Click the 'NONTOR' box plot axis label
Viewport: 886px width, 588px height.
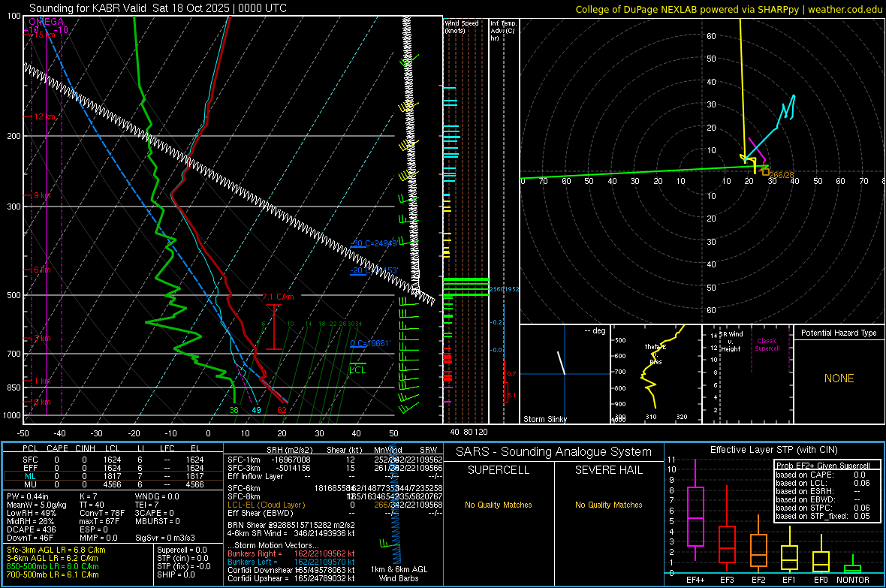click(853, 580)
